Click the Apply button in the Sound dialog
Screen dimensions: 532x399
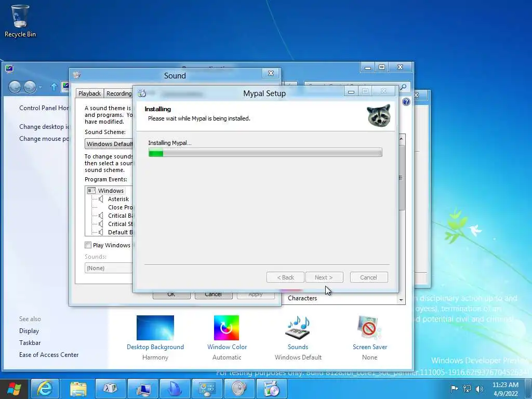(x=256, y=295)
